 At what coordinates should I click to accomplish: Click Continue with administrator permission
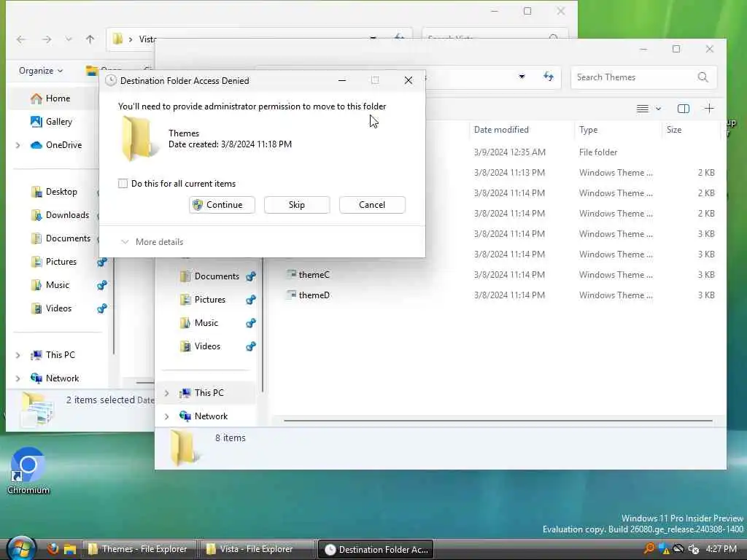pyautogui.click(x=222, y=205)
